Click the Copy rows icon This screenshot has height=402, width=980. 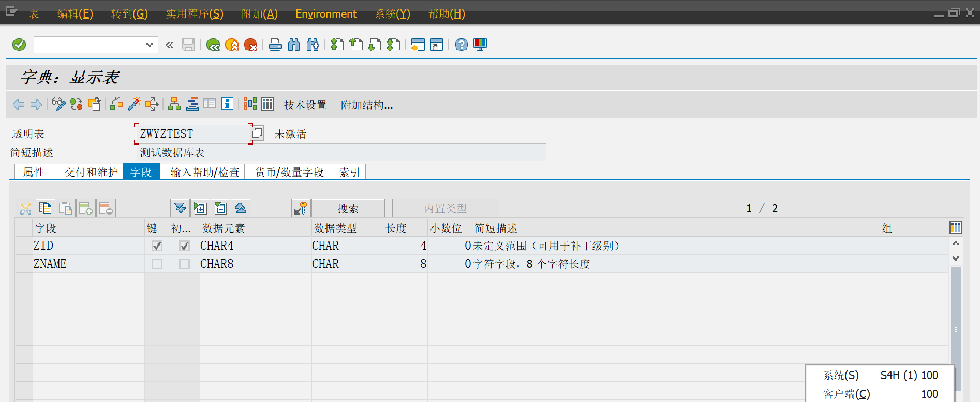pyautogui.click(x=45, y=208)
